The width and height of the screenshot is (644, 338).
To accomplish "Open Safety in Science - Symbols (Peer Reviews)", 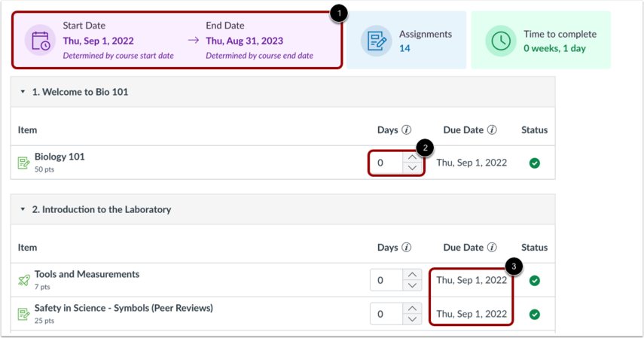I will pyautogui.click(x=124, y=307).
